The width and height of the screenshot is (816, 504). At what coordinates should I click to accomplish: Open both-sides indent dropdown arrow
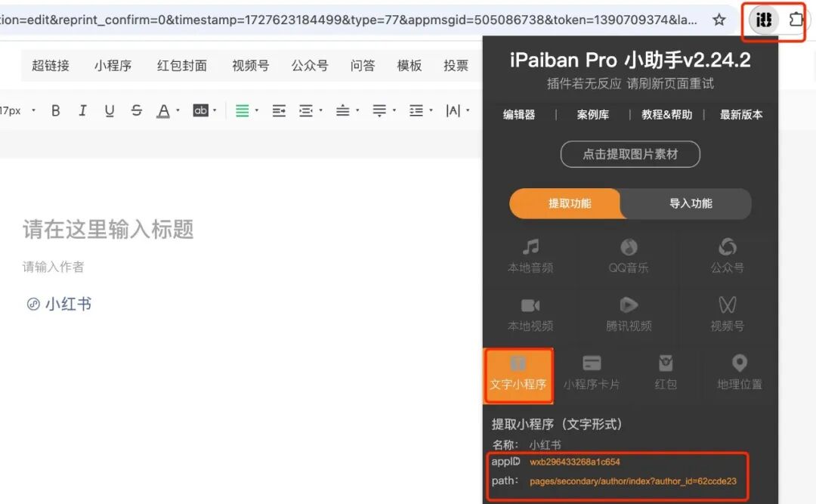click(x=320, y=110)
